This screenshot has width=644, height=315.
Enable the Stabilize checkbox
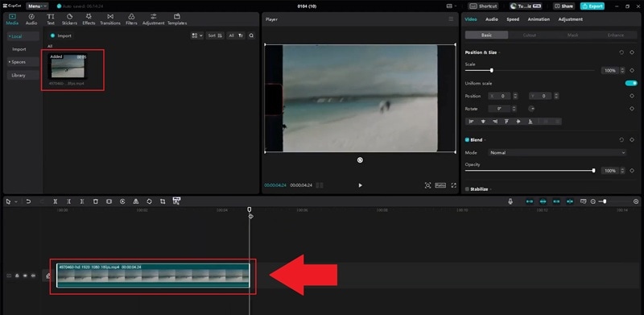click(467, 189)
